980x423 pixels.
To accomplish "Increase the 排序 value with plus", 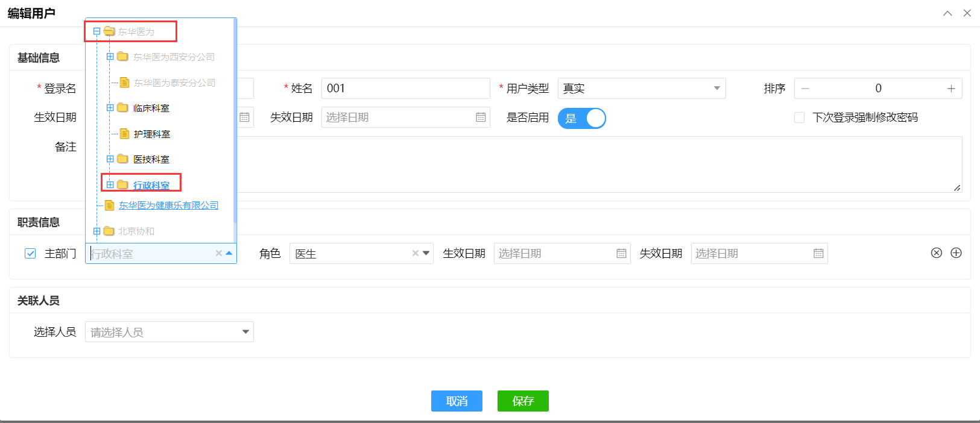I will [951, 89].
